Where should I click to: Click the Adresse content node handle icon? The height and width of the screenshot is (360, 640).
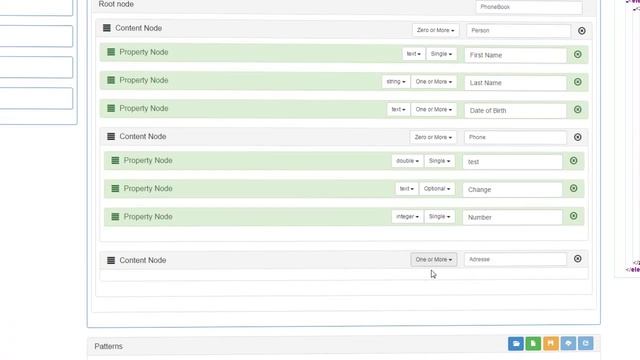click(x=111, y=260)
